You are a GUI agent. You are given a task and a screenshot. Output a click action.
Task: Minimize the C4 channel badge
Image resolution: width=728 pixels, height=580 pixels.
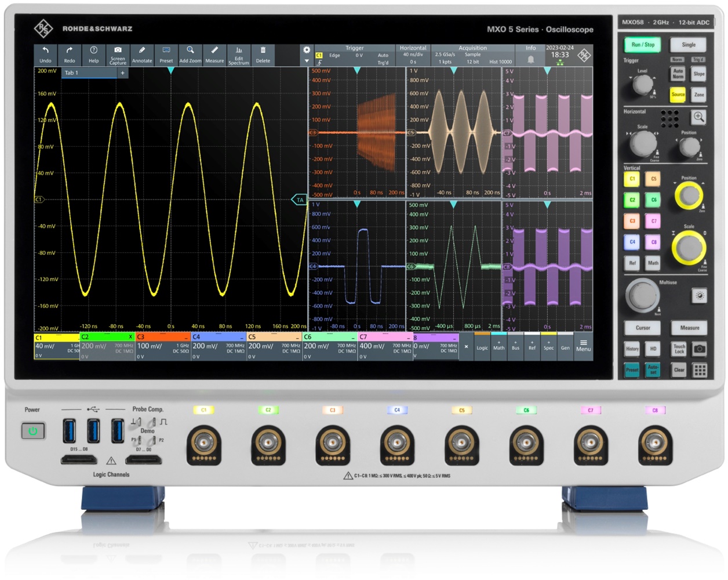click(242, 337)
